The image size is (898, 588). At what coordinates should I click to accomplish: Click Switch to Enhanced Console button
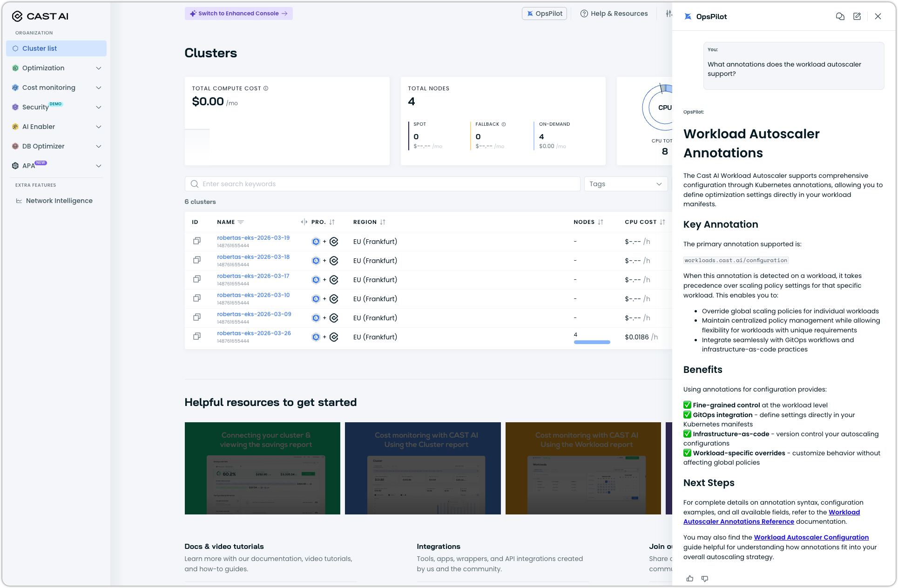tap(238, 14)
